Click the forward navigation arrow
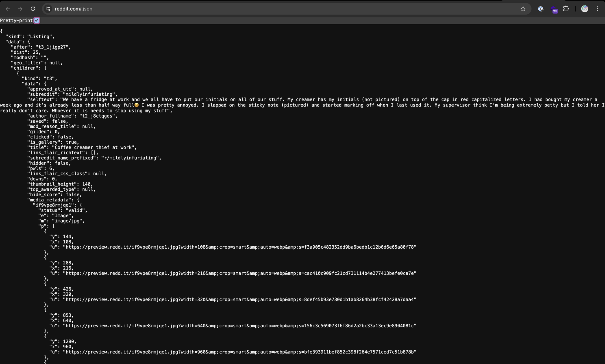Screen dimensions: 605x364 tap(20, 9)
